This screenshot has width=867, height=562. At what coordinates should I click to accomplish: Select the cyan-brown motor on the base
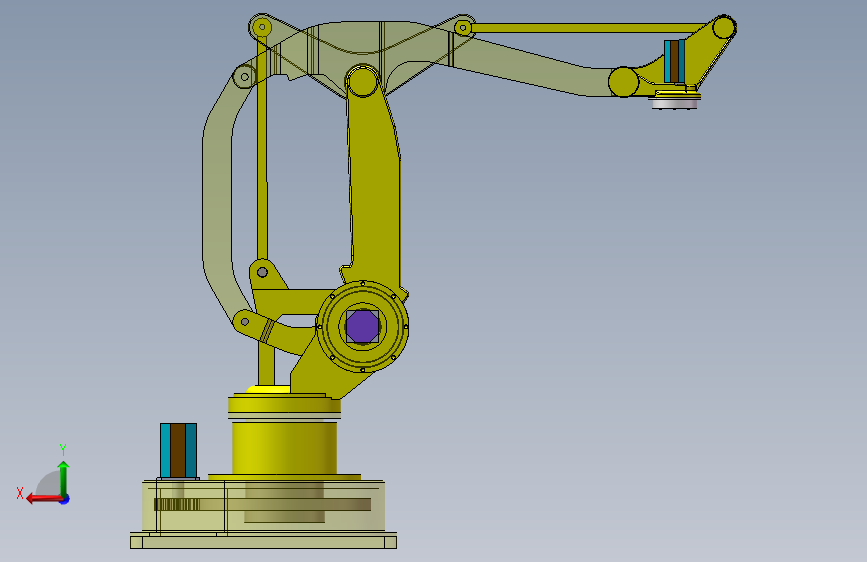point(178,450)
